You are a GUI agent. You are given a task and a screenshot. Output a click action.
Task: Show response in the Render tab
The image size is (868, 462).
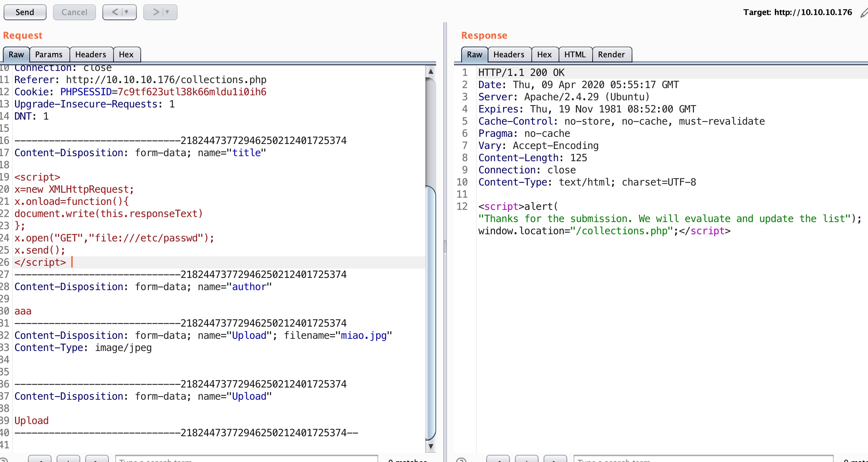pyautogui.click(x=611, y=54)
